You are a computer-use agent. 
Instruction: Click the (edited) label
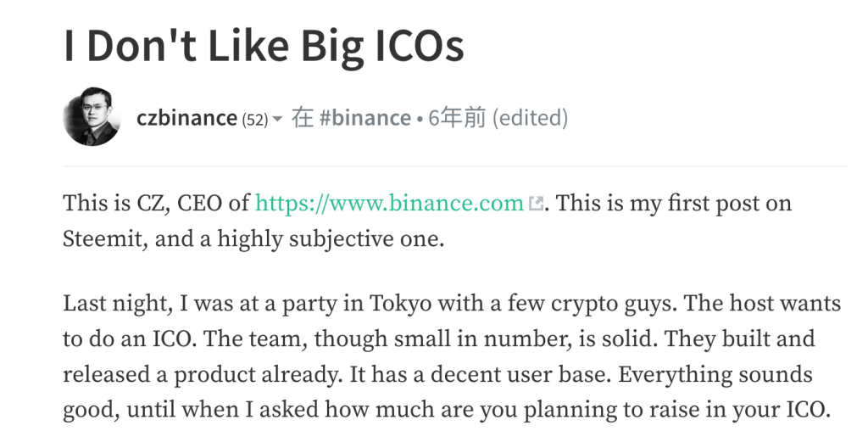531,118
